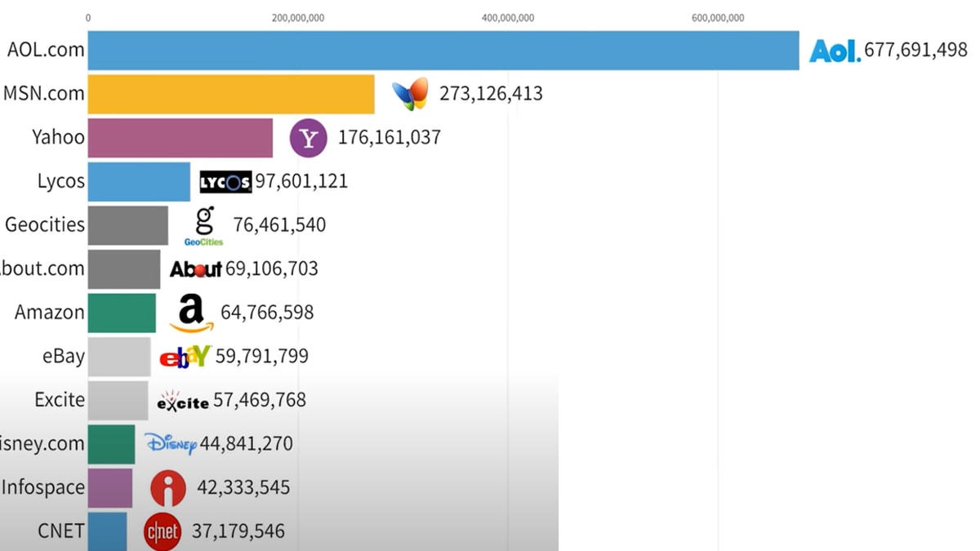The width and height of the screenshot is (980, 551).
Task: Select the 600,000,000 axis tick label
Action: (x=718, y=17)
